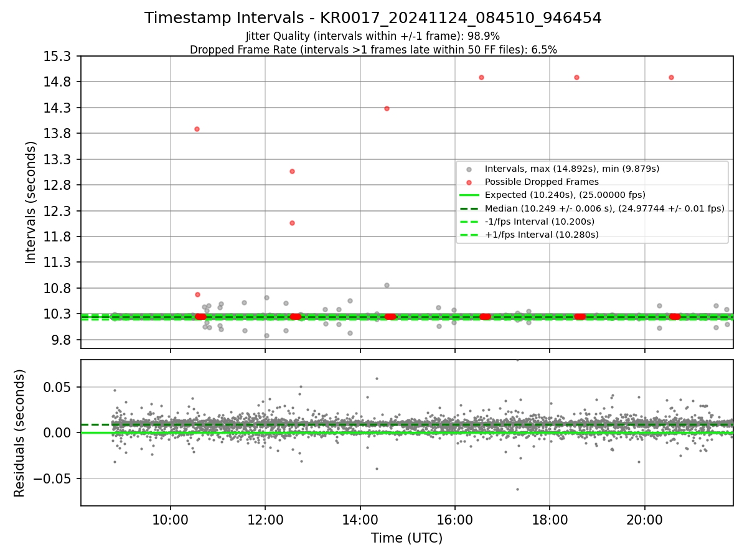
Task: Click the red dropped-frame point at 13.1 seconds
Action: [x=292, y=171]
